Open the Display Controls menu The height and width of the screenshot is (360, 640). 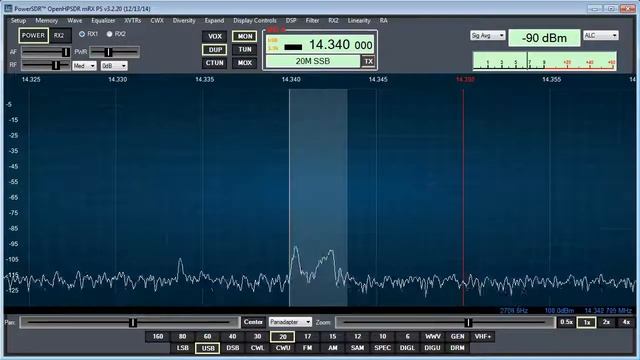click(x=255, y=20)
